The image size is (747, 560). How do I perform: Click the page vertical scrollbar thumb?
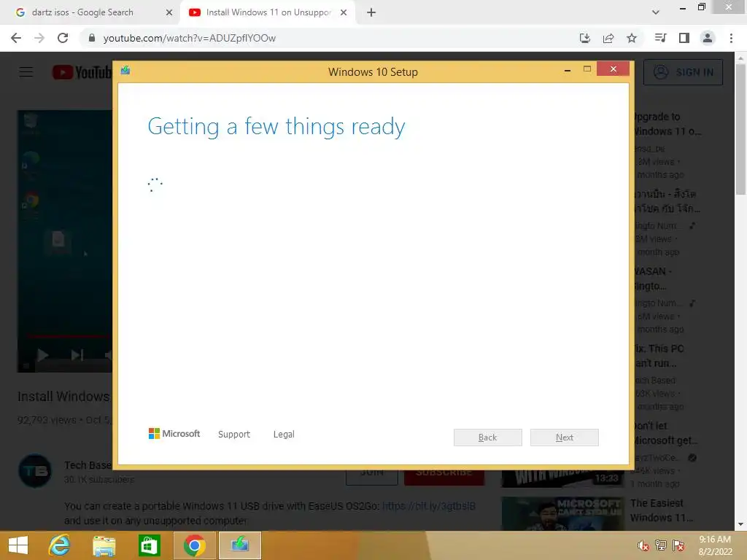(740, 128)
